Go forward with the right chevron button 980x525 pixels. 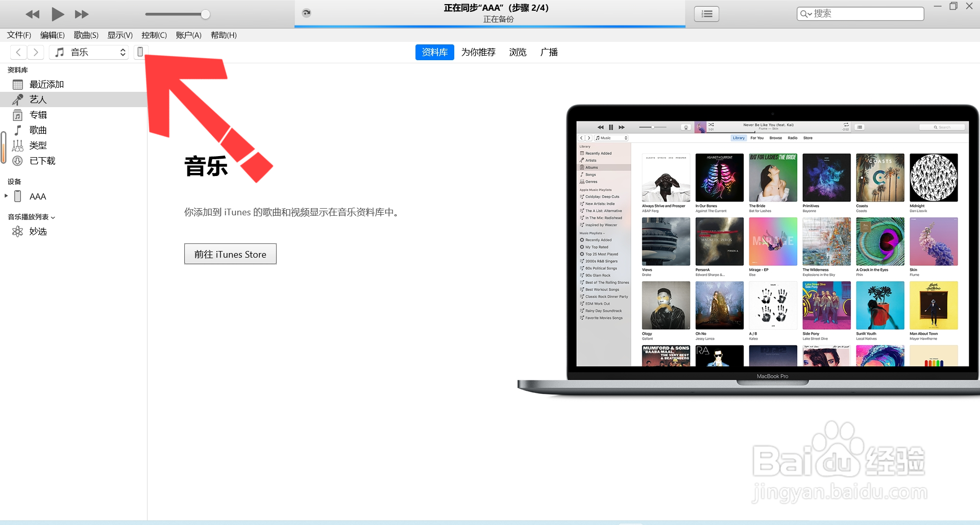click(x=36, y=52)
